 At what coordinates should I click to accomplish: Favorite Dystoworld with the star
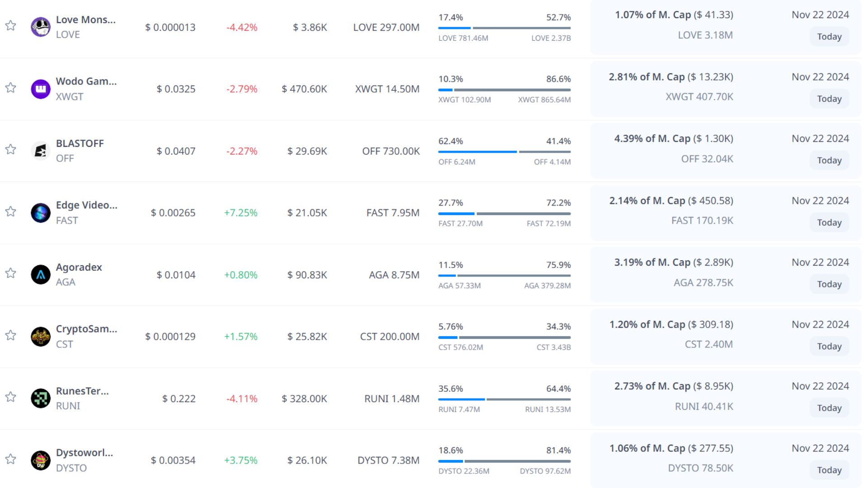11,459
